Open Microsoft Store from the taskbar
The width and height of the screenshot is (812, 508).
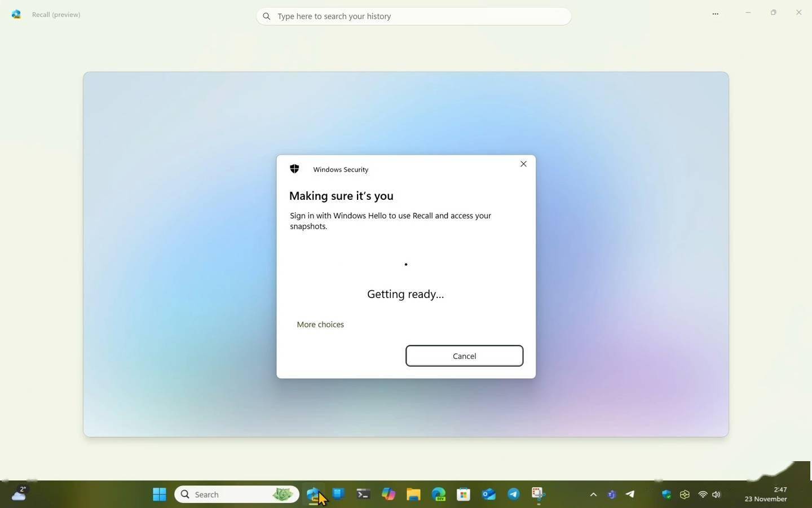point(464,494)
